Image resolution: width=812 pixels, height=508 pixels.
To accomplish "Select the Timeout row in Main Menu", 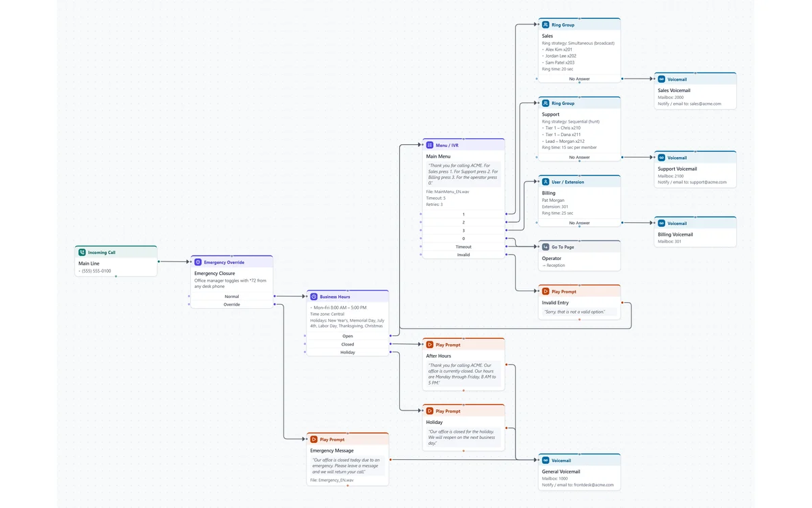I will 464,247.
